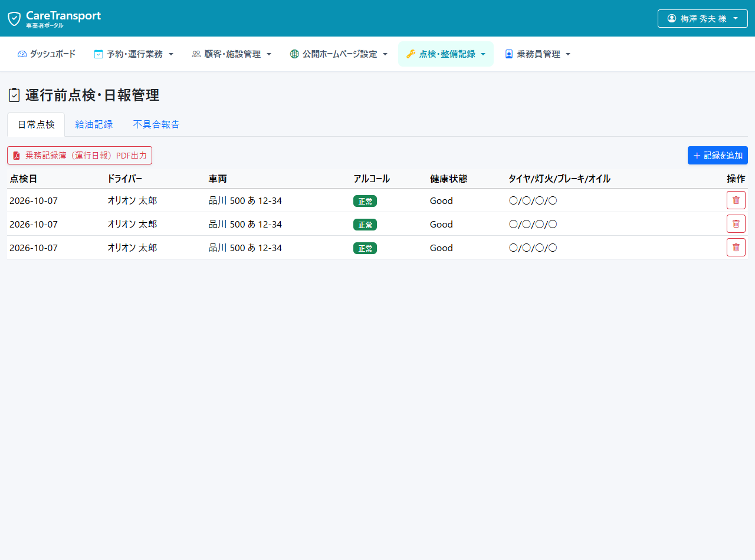
Task: Click the user avatar icon beside 梅澤 秀夫
Action: (x=671, y=18)
